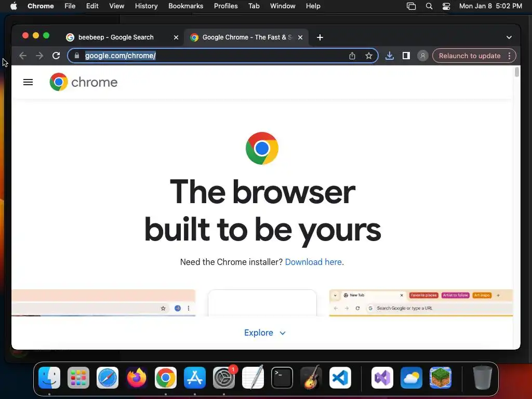Click the page vertical scrollbar thumb
Image resolution: width=532 pixels, height=399 pixels.
click(517, 72)
